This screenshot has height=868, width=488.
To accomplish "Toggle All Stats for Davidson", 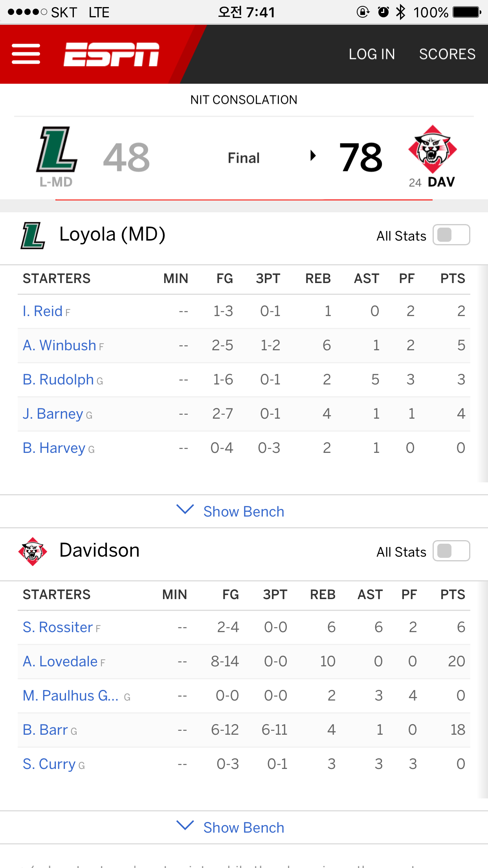I will coord(451,551).
